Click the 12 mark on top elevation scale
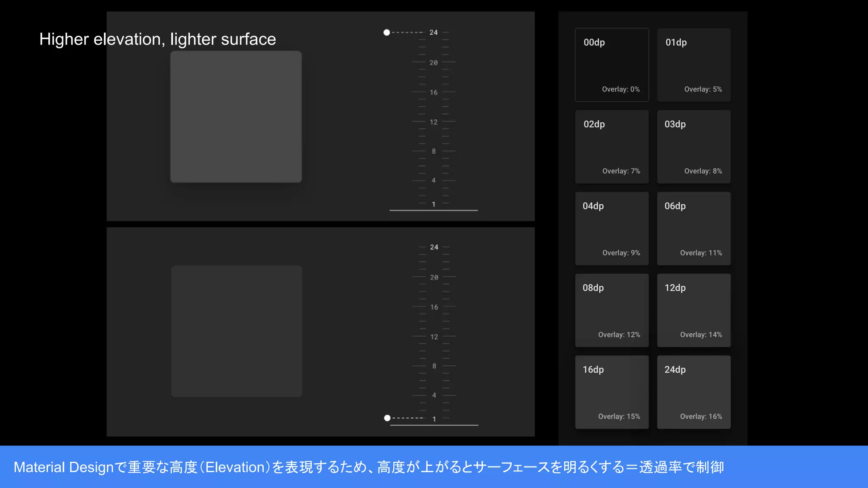This screenshot has height=488, width=868. (x=434, y=122)
